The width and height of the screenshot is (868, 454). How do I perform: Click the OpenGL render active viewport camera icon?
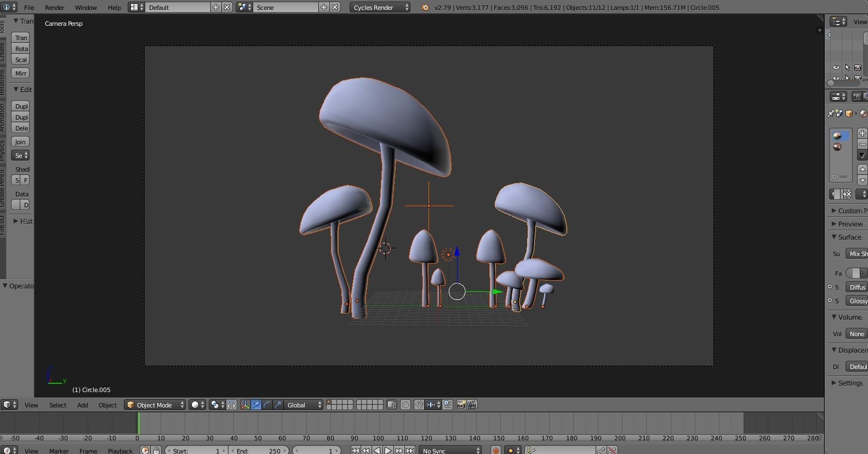point(461,405)
